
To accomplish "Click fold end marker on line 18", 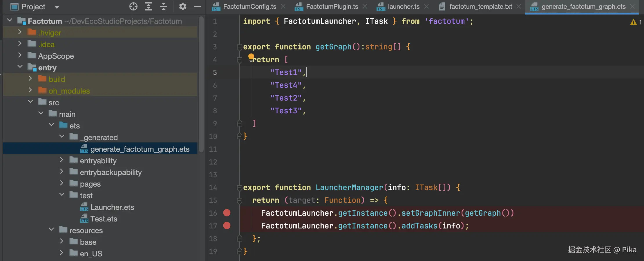I will coord(240,239).
